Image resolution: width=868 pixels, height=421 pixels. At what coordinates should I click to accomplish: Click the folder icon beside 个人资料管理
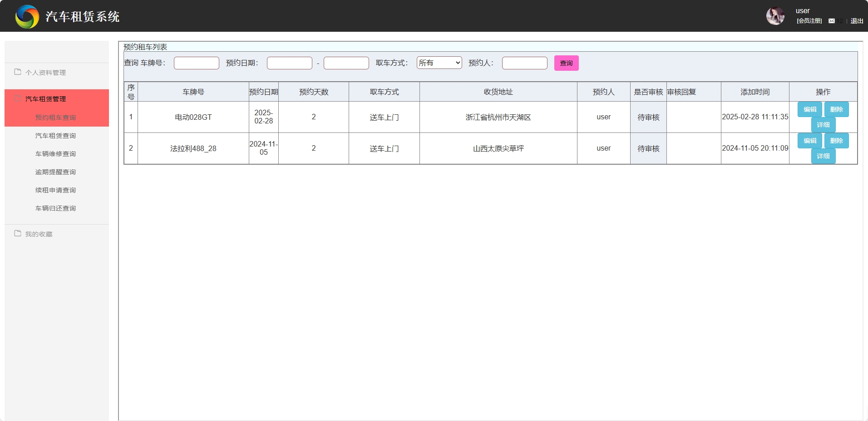pos(18,72)
